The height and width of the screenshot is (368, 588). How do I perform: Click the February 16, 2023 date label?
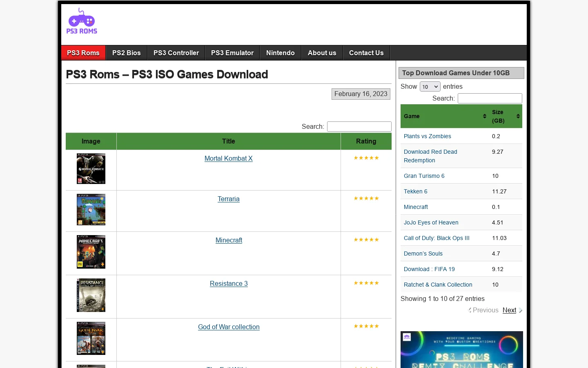click(x=361, y=94)
